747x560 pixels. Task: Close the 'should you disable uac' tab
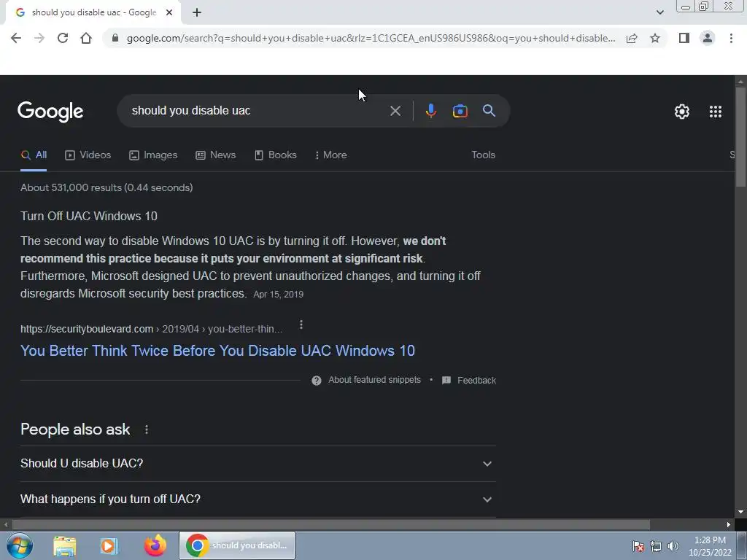(x=169, y=13)
